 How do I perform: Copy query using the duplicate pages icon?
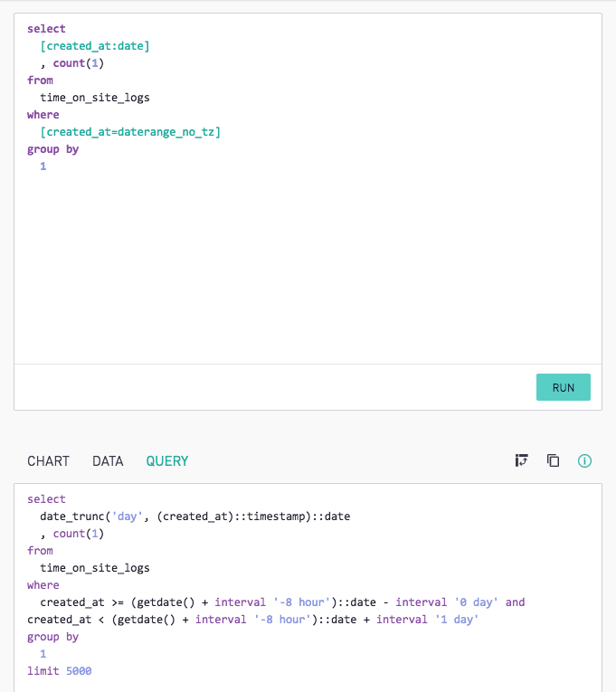[x=553, y=460]
